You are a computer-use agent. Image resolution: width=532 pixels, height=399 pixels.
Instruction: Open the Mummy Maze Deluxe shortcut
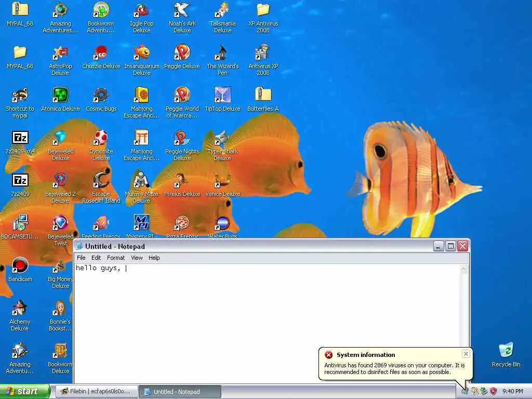point(141,188)
